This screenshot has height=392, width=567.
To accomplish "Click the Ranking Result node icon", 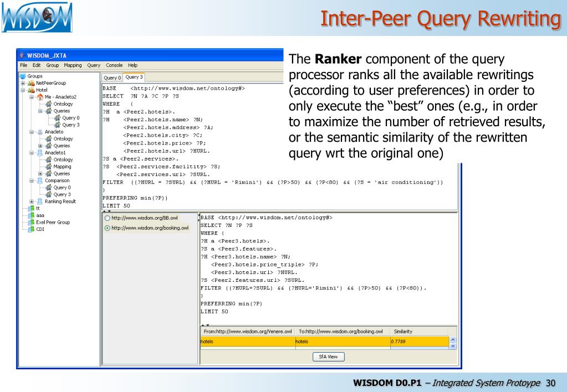I will click(40, 201).
